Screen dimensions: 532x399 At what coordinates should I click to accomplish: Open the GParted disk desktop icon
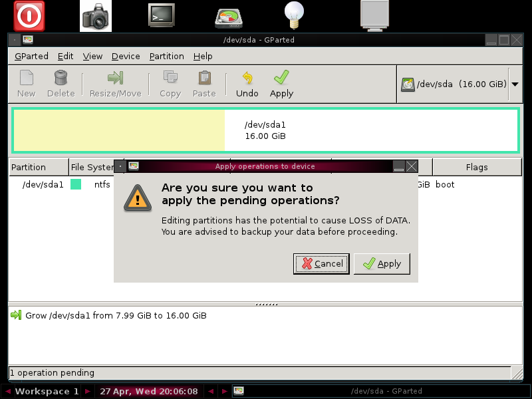click(229, 19)
